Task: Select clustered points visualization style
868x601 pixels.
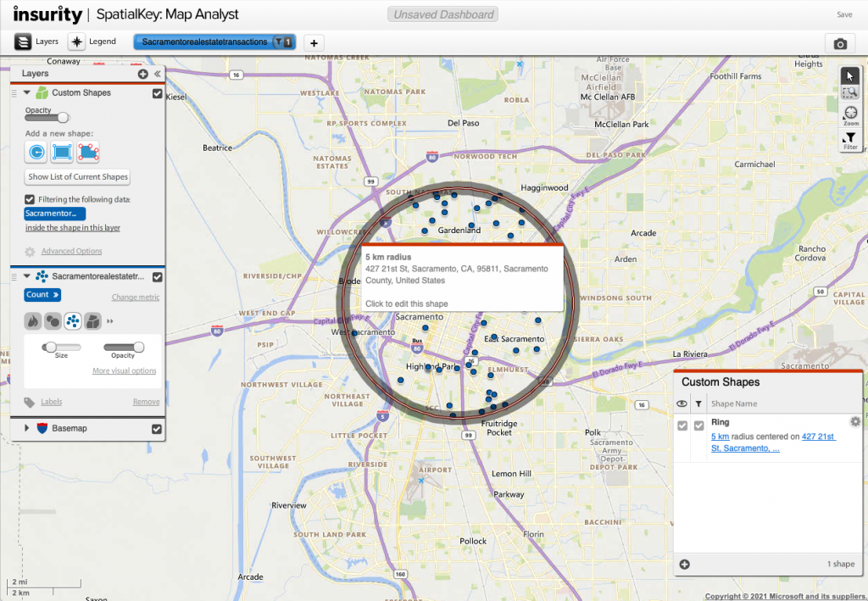Action: [73, 321]
